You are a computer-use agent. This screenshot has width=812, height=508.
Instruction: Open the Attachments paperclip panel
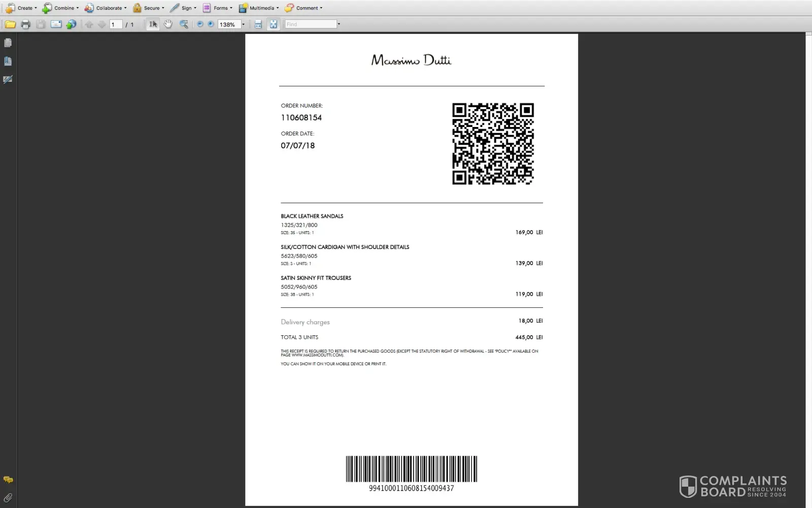[8, 498]
